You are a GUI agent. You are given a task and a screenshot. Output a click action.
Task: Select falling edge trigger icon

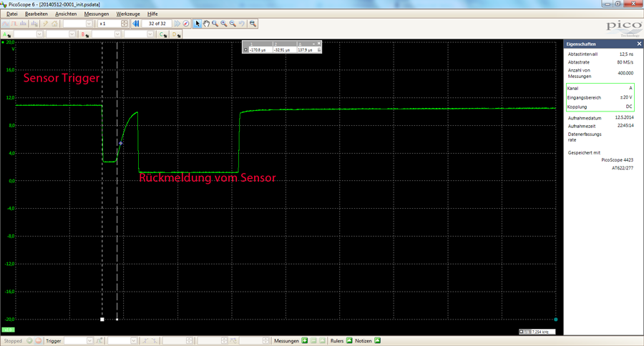click(154, 341)
